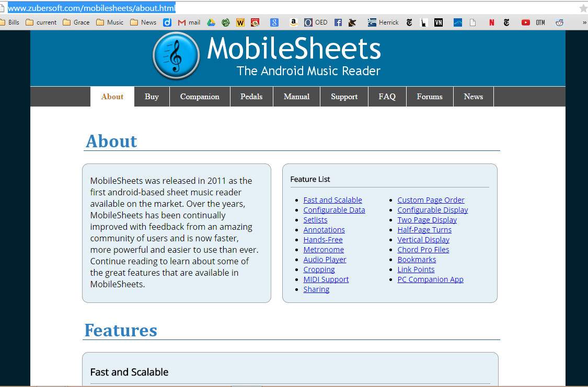588x387 pixels.
Task: Click the MobileSheets treble clef logo
Action: pos(176,55)
